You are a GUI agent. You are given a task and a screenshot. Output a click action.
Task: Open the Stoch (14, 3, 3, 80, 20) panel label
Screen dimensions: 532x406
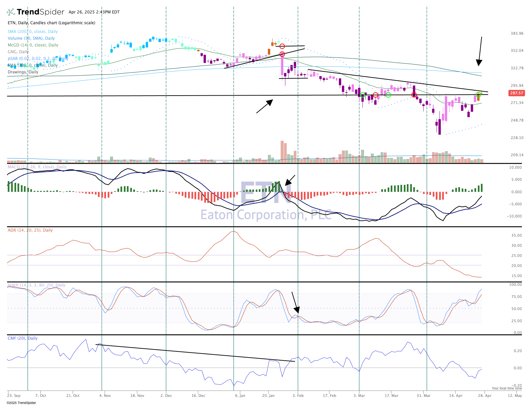click(36, 285)
